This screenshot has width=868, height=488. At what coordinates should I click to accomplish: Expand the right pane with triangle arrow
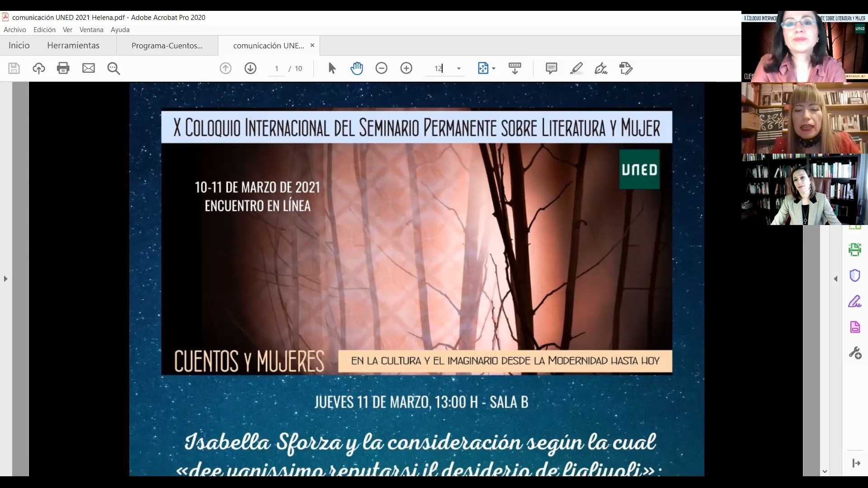click(836, 279)
